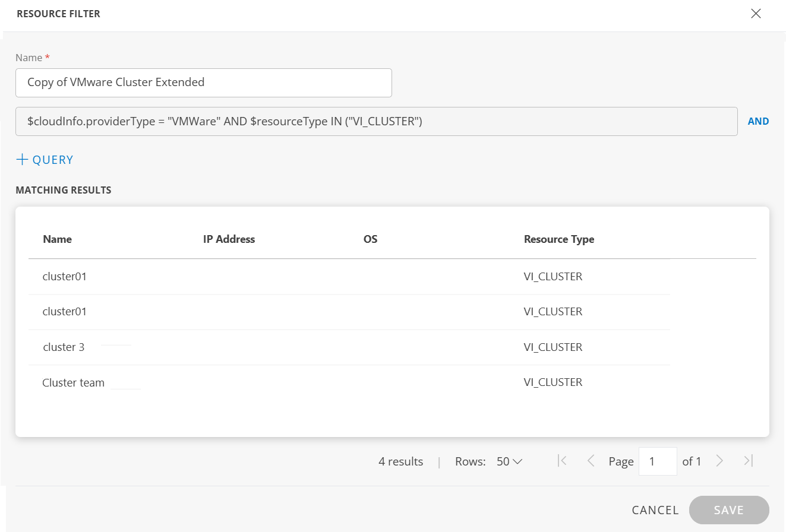Add a new query with plus QUERY
Image resolution: width=786 pixels, height=532 pixels.
pos(45,160)
